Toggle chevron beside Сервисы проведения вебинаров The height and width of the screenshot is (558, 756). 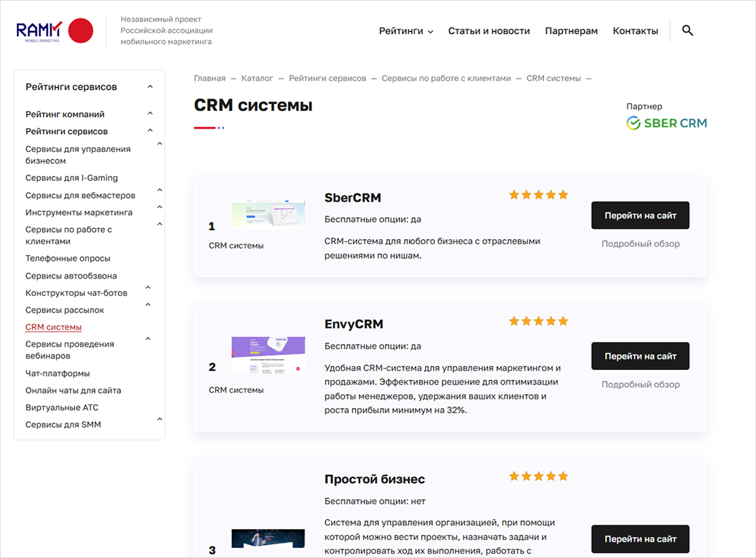(148, 339)
